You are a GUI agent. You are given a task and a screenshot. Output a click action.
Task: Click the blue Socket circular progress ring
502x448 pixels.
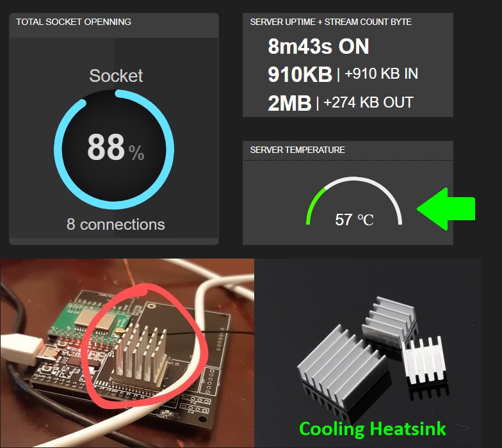(114, 150)
